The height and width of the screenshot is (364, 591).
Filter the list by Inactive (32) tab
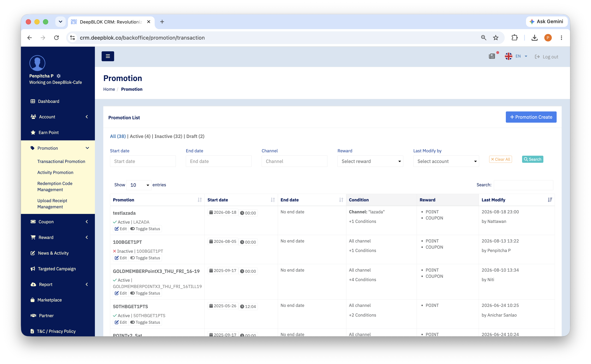point(168,136)
